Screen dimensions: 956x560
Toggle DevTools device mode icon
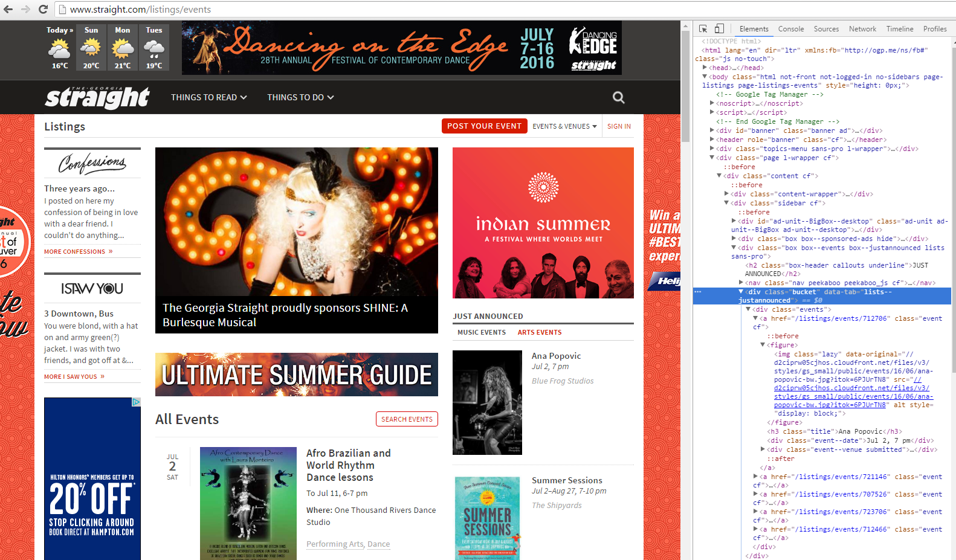pos(719,28)
